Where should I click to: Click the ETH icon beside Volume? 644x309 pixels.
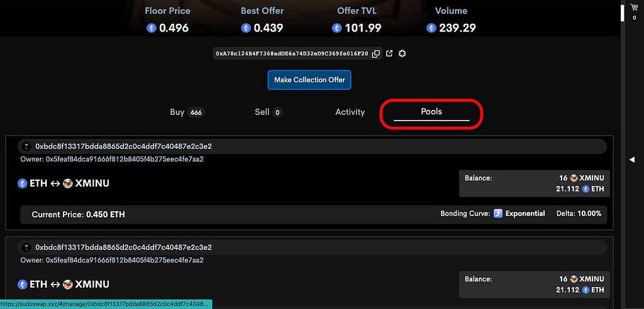[x=431, y=28]
